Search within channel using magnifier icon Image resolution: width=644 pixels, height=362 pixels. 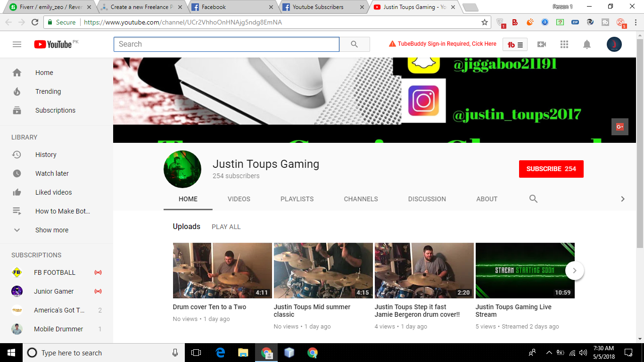click(533, 199)
